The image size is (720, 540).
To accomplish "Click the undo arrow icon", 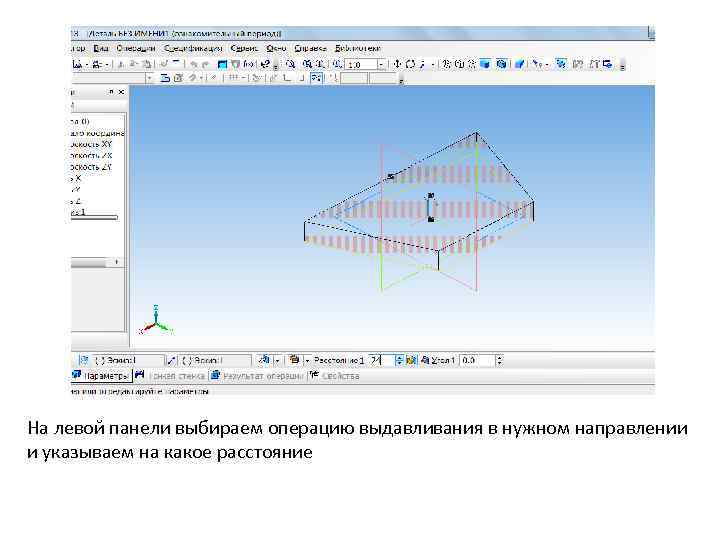I will [x=194, y=65].
